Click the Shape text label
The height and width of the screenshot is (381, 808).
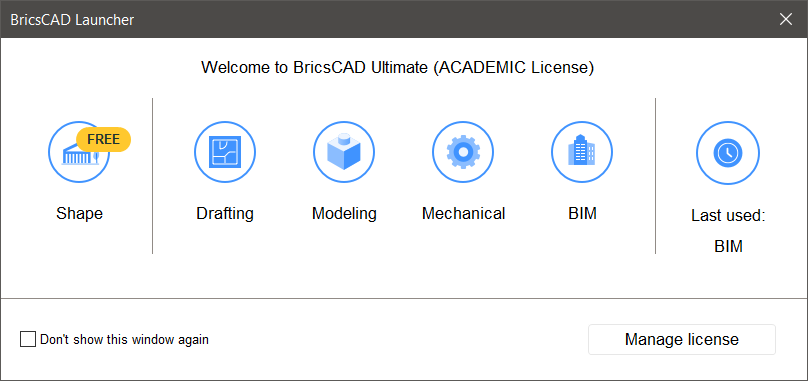79,213
